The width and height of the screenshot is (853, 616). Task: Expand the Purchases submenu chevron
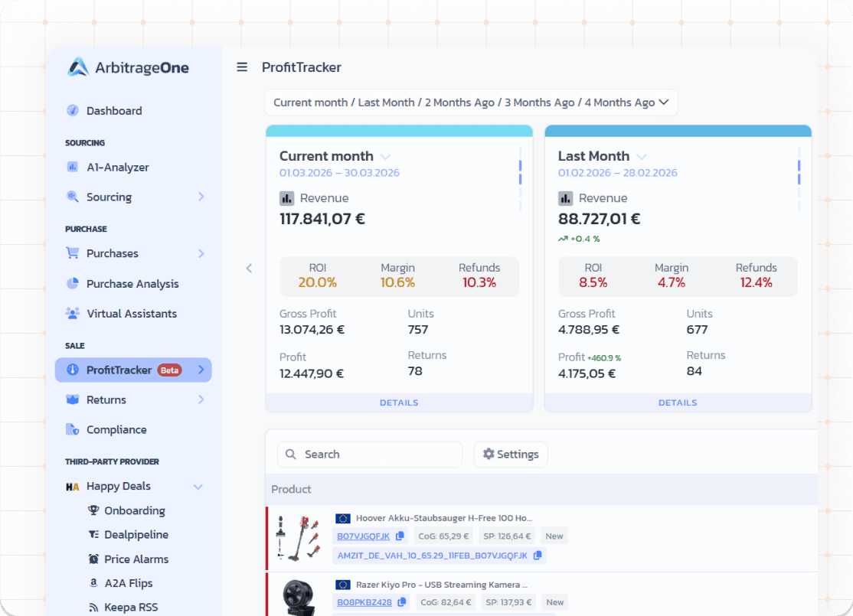coord(201,253)
